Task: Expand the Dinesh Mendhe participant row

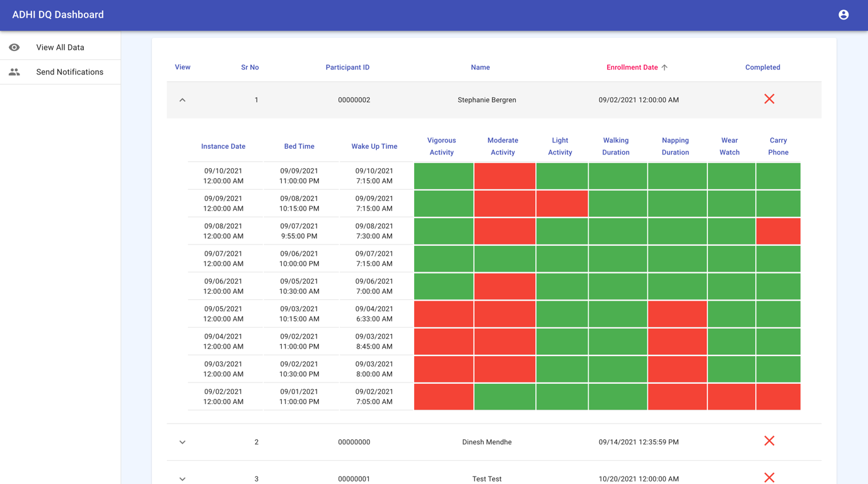Action: click(x=182, y=442)
